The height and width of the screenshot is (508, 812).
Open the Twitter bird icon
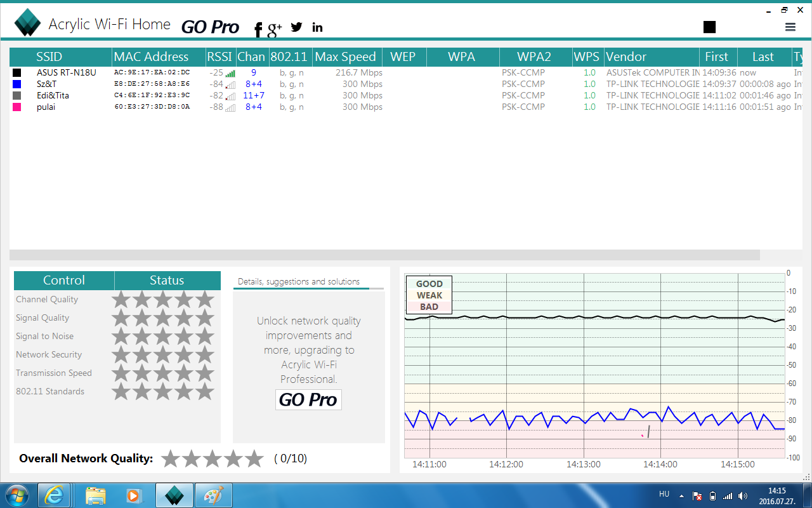coord(296,27)
